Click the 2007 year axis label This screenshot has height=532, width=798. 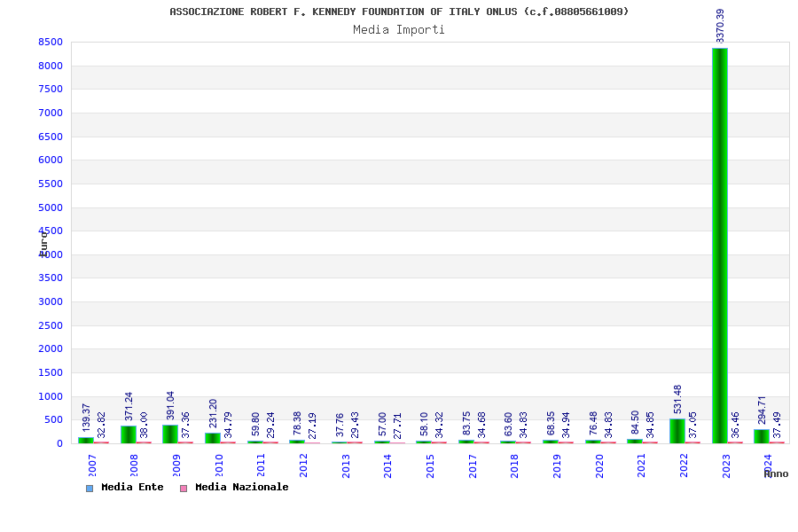point(92,465)
